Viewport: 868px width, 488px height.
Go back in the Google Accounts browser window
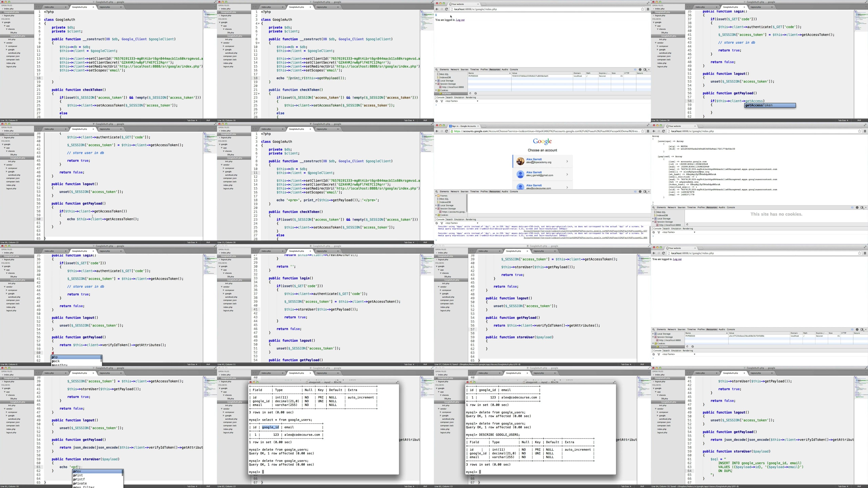pos(437,131)
